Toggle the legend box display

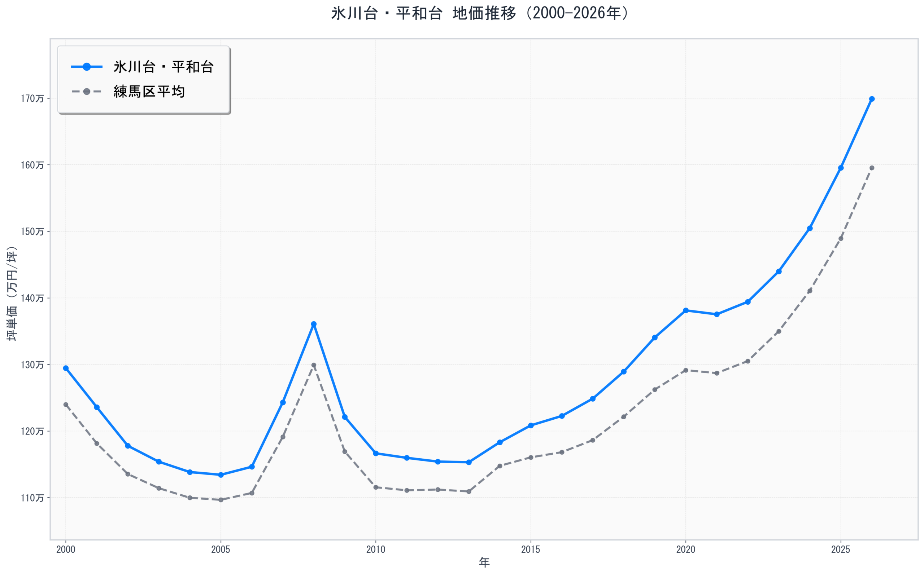(x=144, y=79)
